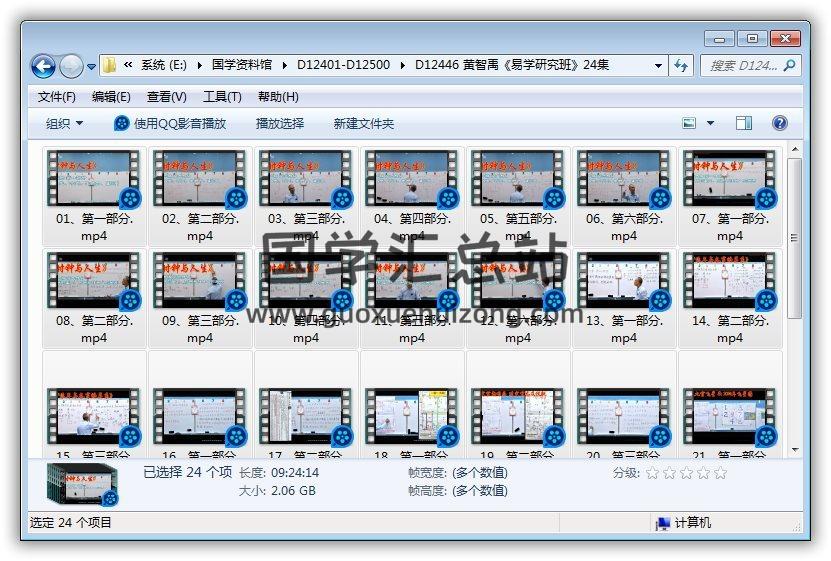Open the 组织 dropdown menu
This screenshot has height=561, width=831.
click(x=64, y=124)
